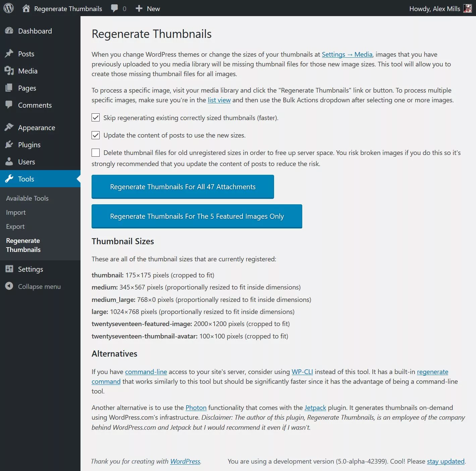Open the Dashboard via its gauge icon
This screenshot has width=476, height=471.
[x=9, y=31]
